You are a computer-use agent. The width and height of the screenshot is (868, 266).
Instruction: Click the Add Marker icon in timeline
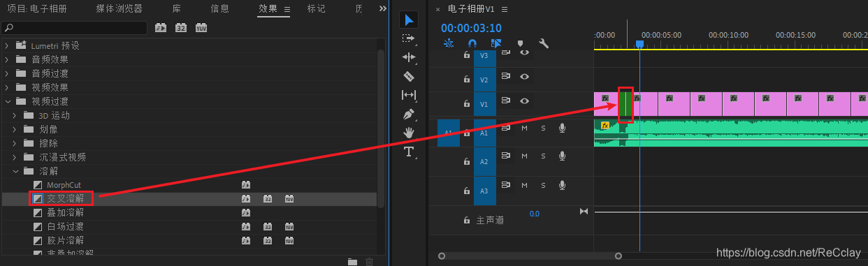click(x=519, y=43)
